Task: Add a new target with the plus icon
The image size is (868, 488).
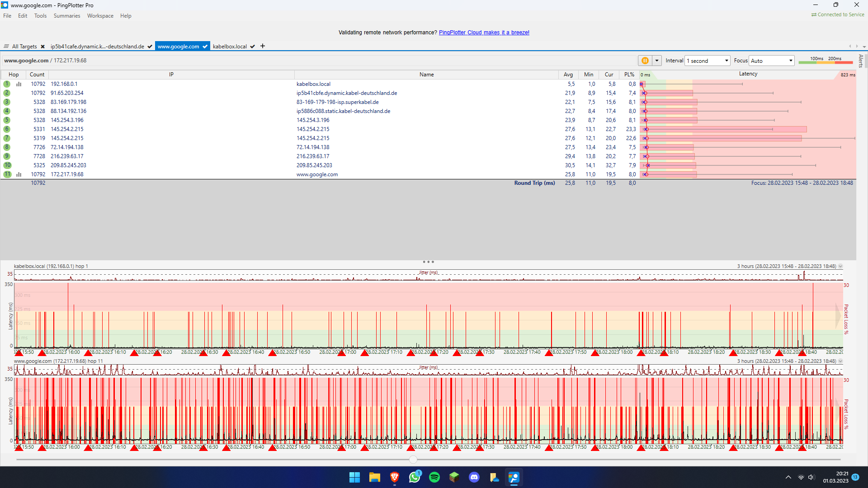Action: click(x=262, y=46)
